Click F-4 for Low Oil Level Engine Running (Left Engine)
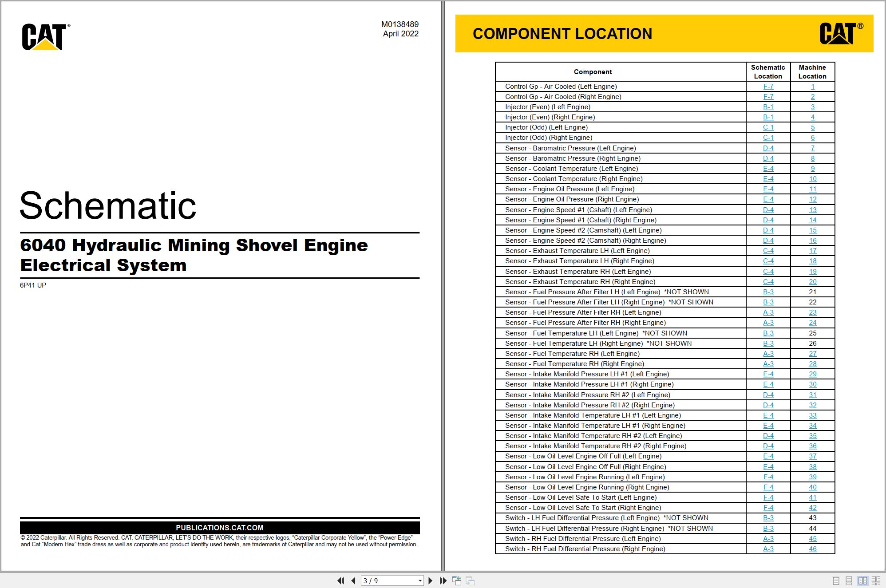 pyautogui.click(x=768, y=477)
